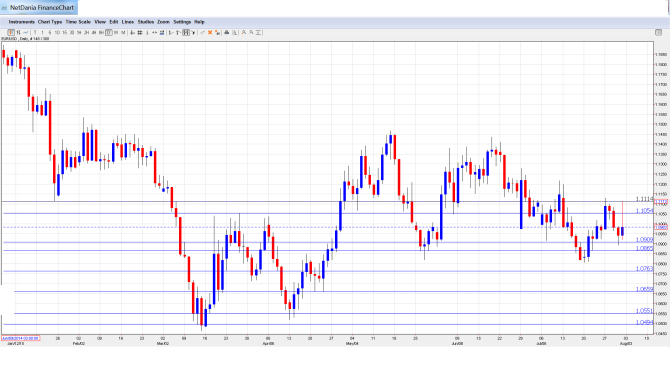Click the crosshair cursor toolbar icon
Image resolution: width=670 pixels, height=377 pixels.
point(132,32)
